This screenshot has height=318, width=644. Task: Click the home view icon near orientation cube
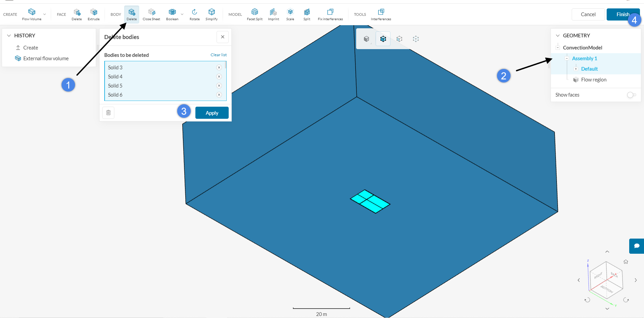[x=626, y=262]
